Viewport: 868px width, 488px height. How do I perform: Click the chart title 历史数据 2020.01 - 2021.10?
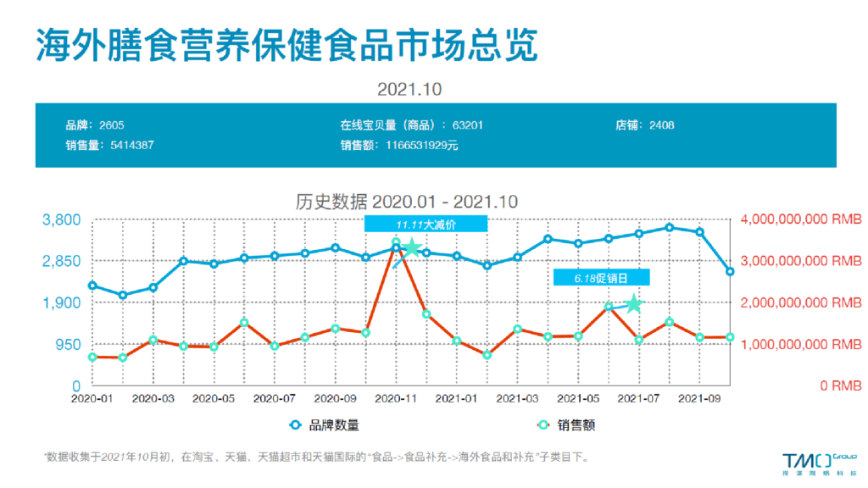click(406, 202)
